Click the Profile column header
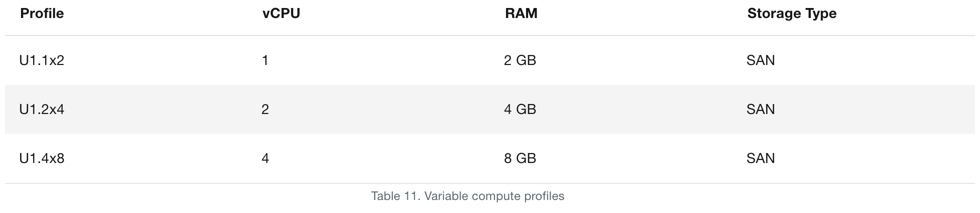980x213 pixels. tap(42, 13)
